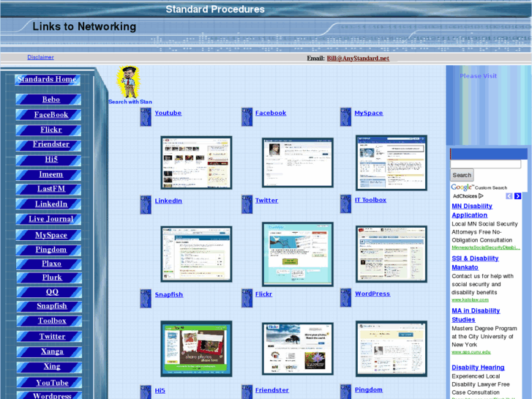532x399 pixels.
Task: Click the bullet icon beside IT Toolbox link
Action: point(345,204)
